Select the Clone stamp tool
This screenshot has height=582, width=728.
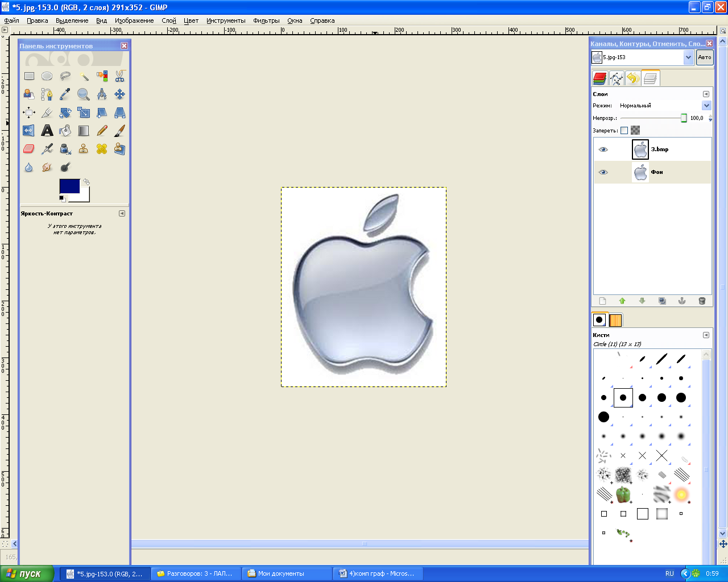pos(84,149)
